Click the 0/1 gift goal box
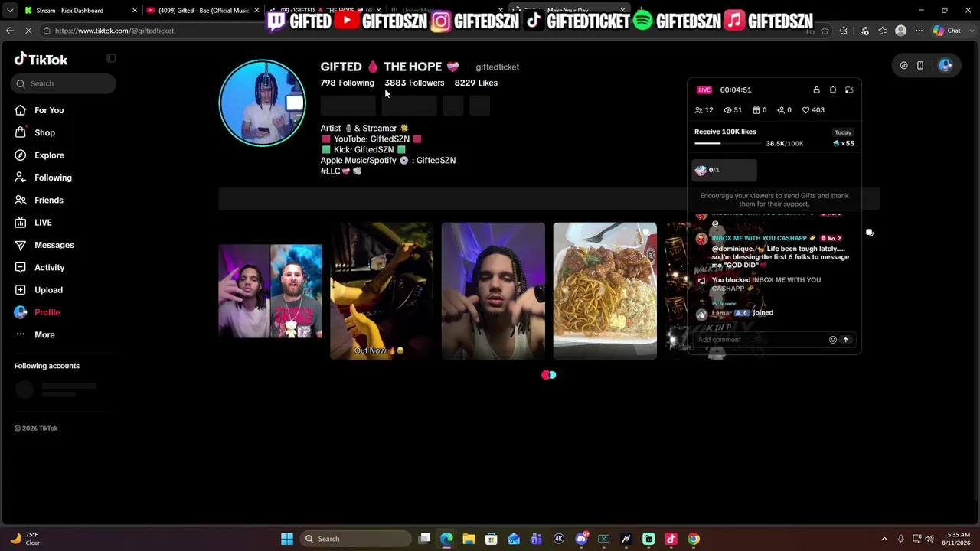This screenshot has height=551, width=980. (724, 170)
